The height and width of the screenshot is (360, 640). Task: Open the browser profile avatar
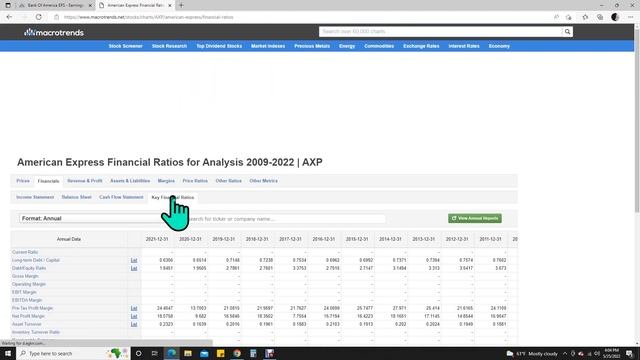click(615, 17)
